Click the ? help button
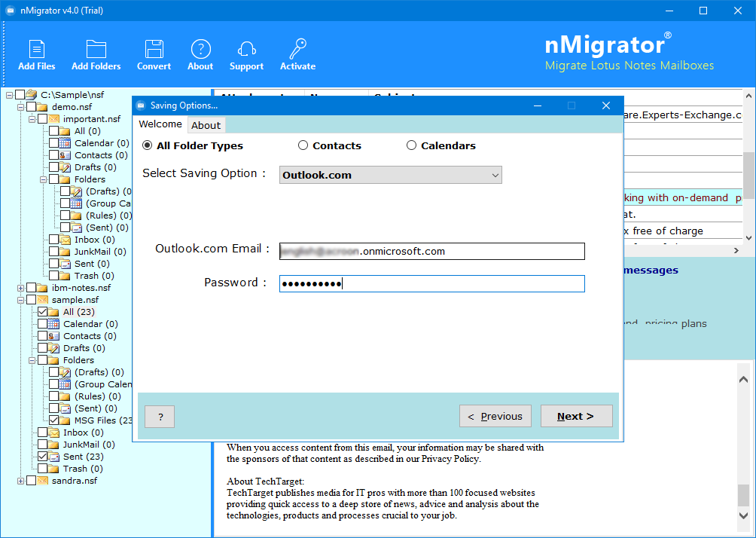 [x=160, y=417]
